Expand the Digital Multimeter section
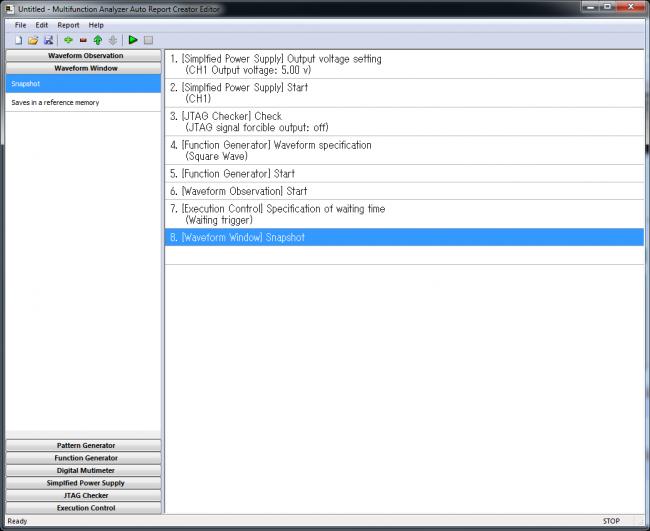 84,470
